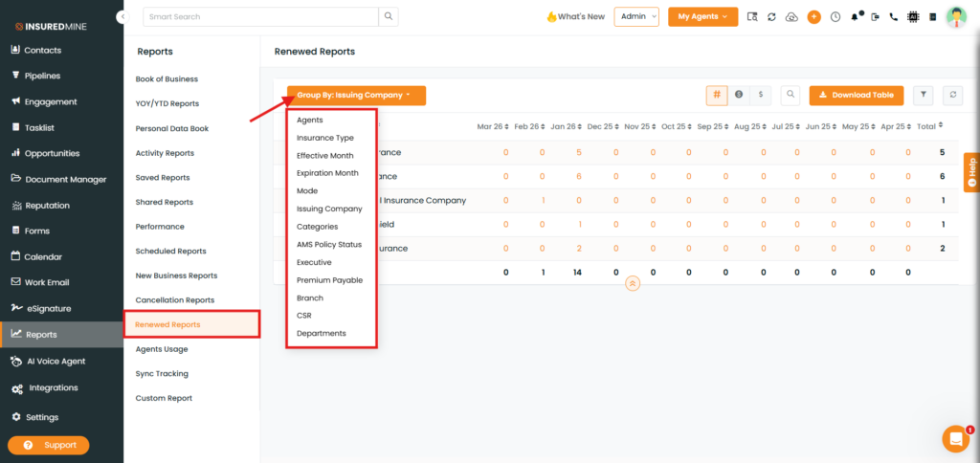Click the table filter funnel icon
This screenshot has height=463, width=980.
[x=924, y=95]
